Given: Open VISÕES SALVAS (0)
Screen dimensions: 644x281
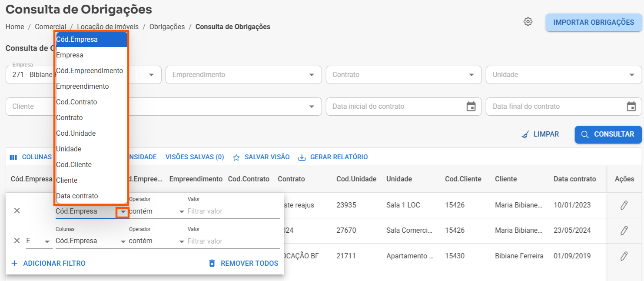Looking at the screenshot, I should [x=195, y=157].
